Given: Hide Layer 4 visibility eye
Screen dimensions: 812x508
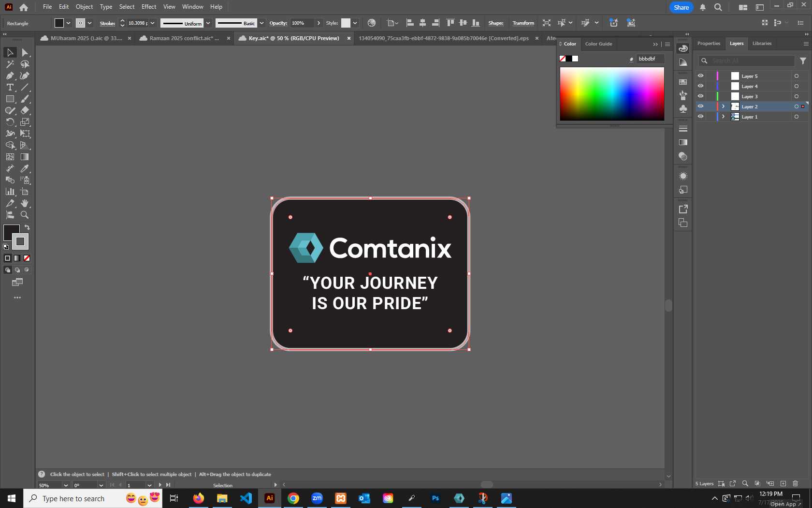Looking at the screenshot, I should [700, 86].
